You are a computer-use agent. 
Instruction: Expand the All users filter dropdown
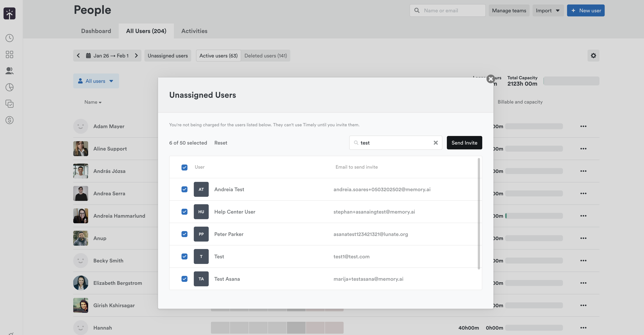(x=96, y=81)
